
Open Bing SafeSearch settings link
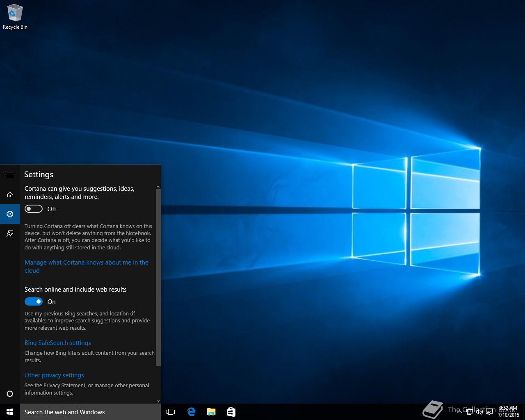[58, 343]
